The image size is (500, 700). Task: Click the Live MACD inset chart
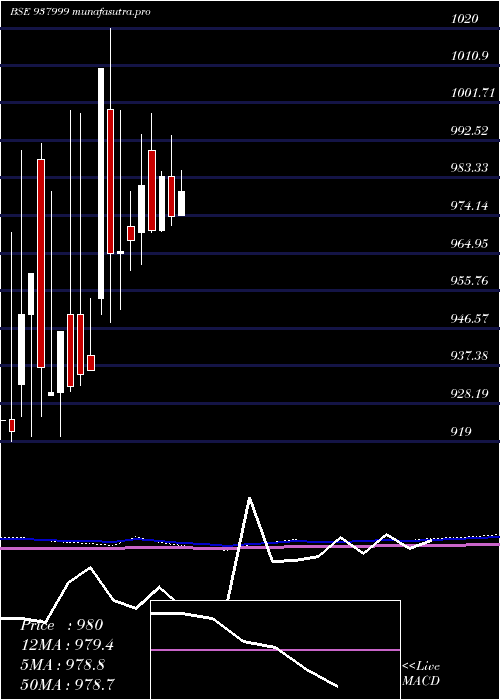(x=275, y=650)
